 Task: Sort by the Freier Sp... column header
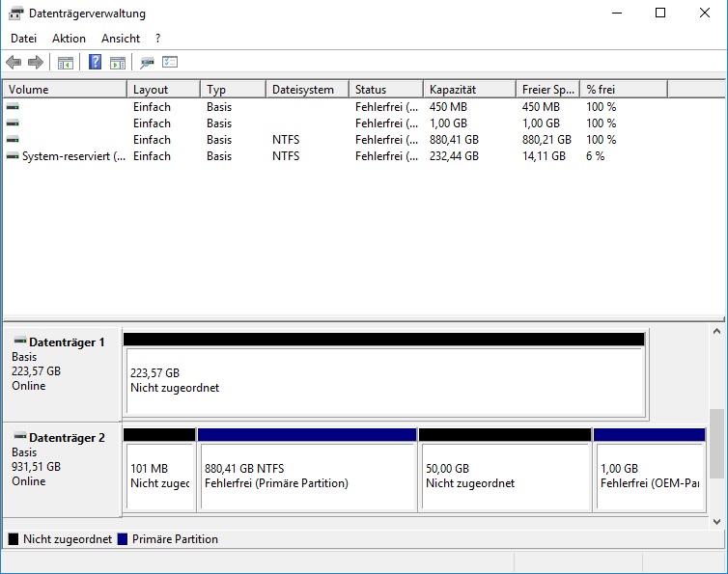coord(547,89)
